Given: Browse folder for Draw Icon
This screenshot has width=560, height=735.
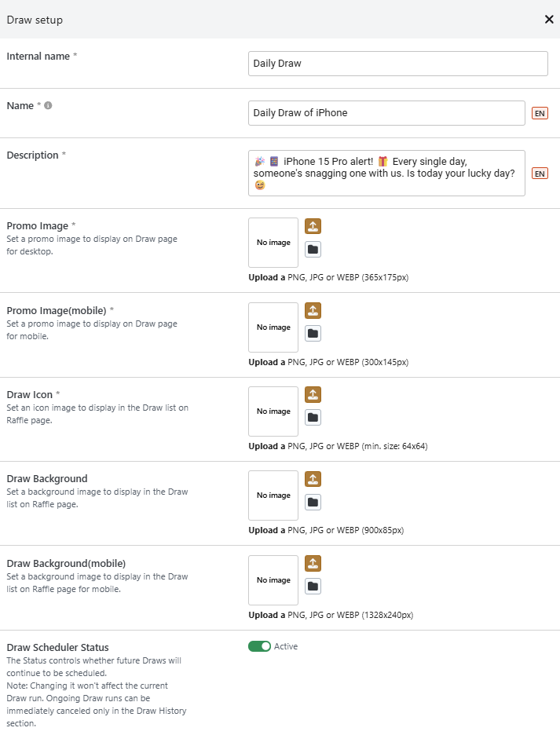Looking at the screenshot, I should 313,418.
